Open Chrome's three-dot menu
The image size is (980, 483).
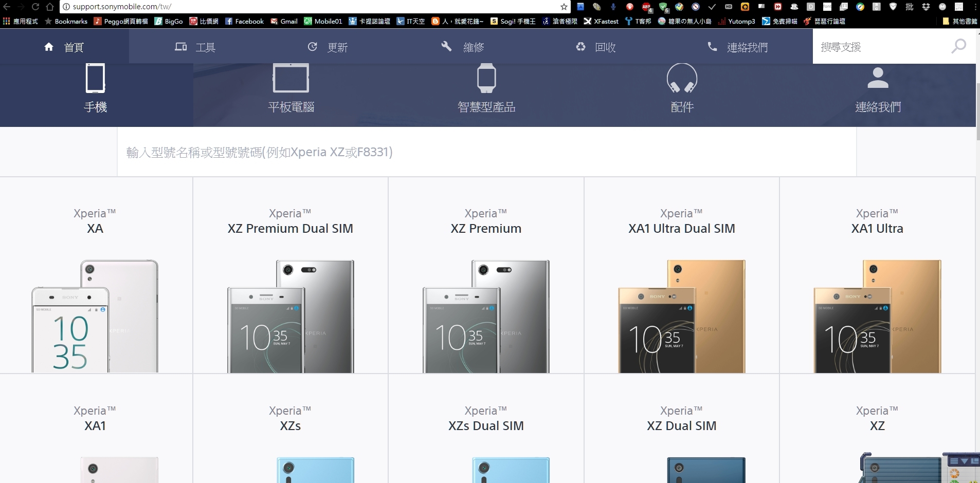tap(974, 7)
